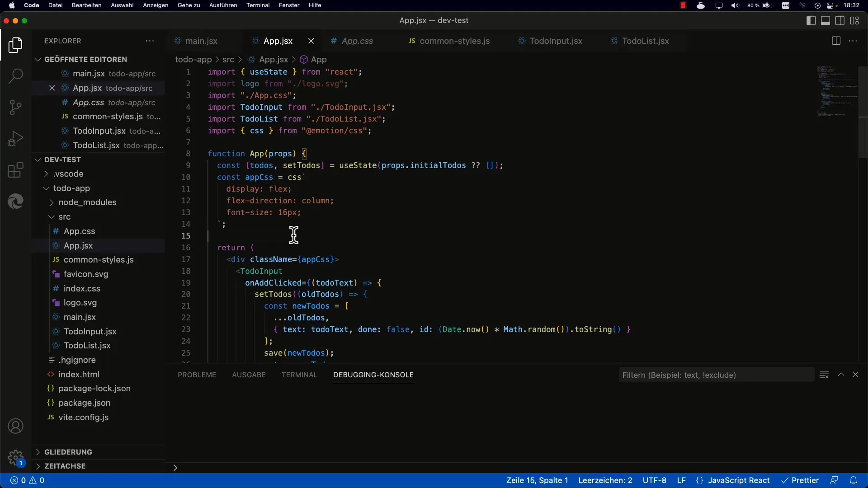Show errors and warnings count
The height and width of the screenshot is (488, 868).
(27, 480)
